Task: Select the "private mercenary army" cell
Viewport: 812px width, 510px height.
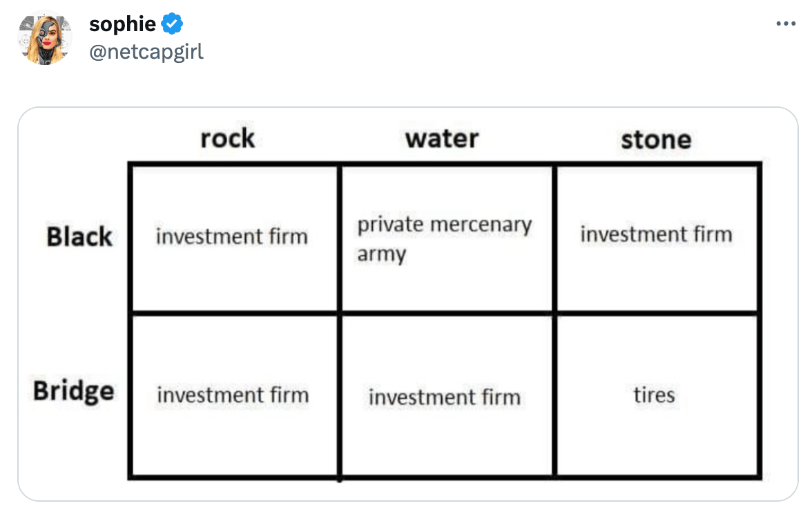Action: (x=445, y=239)
